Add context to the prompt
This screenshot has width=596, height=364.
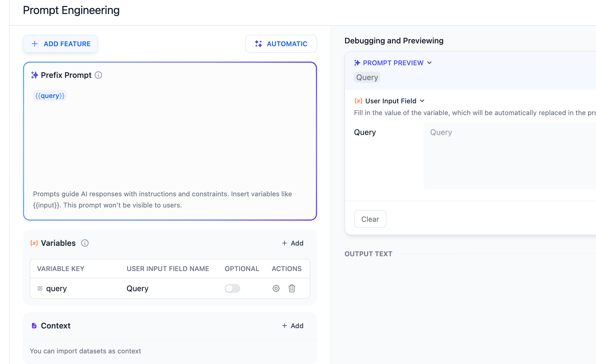pos(292,326)
